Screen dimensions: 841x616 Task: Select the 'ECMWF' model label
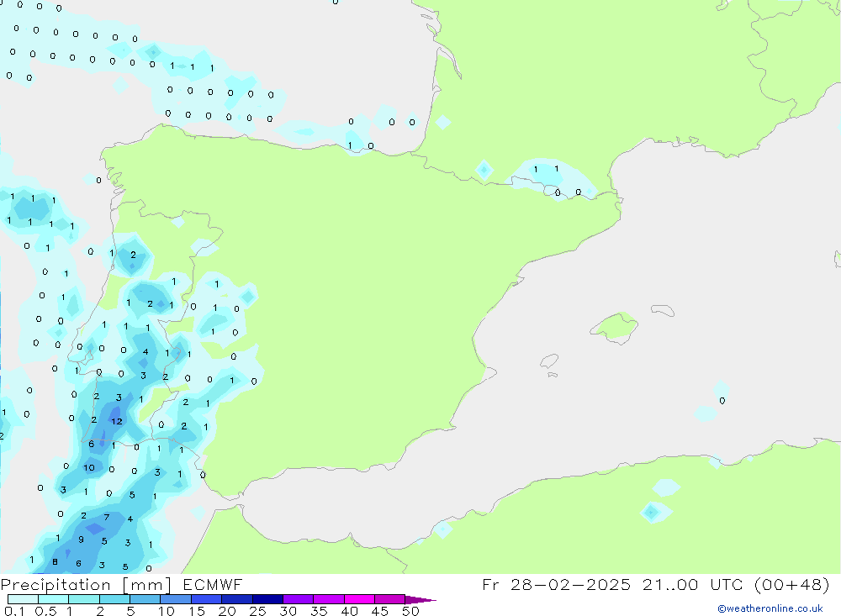pyautogui.click(x=213, y=585)
